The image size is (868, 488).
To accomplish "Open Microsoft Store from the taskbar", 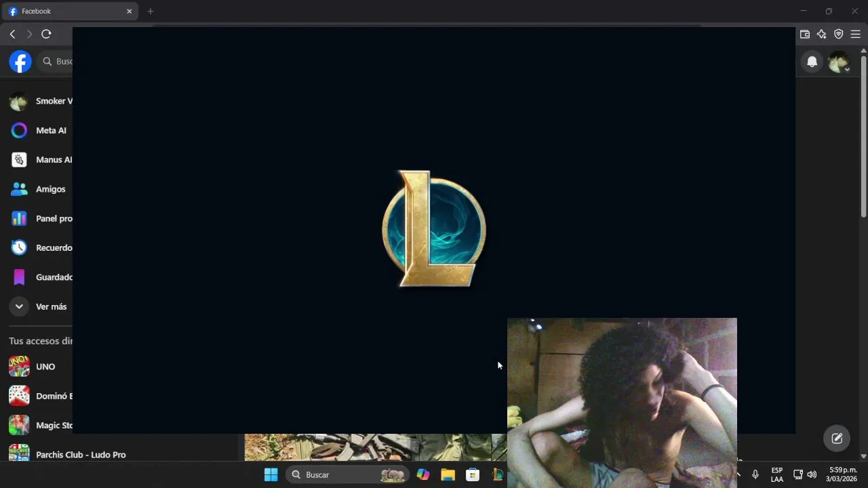I will tap(473, 474).
